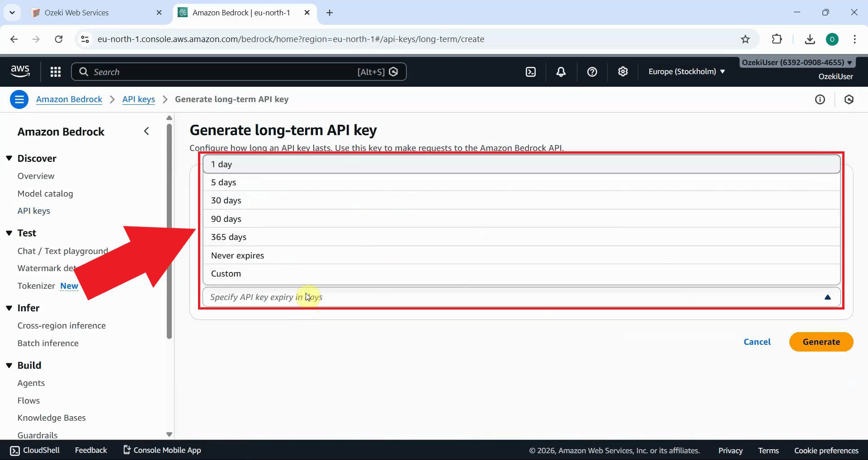Close the API key expiry dropdown
Viewport: 868px width, 460px height.
tap(827, 297)
